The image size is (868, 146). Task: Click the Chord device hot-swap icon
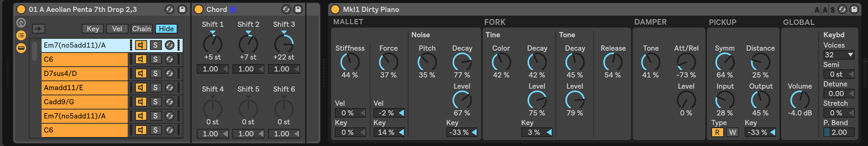[286, 9]
